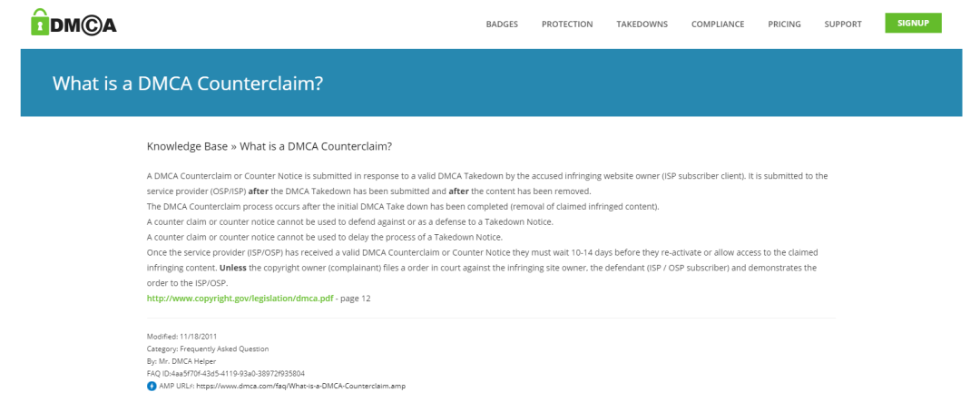Viewport: 980px width, 402px height.
Task: View the Pricing page from navigation
Action: coord(784,25)
